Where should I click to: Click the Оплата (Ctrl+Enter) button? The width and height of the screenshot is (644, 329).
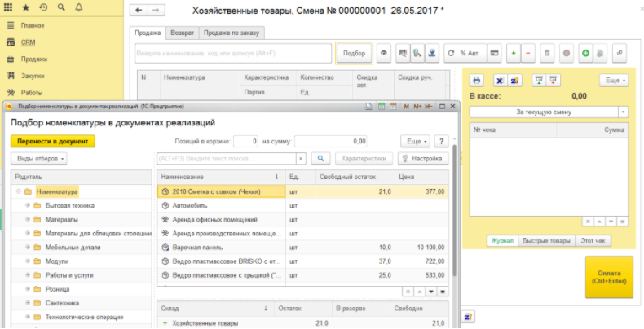tap(609, 277)
